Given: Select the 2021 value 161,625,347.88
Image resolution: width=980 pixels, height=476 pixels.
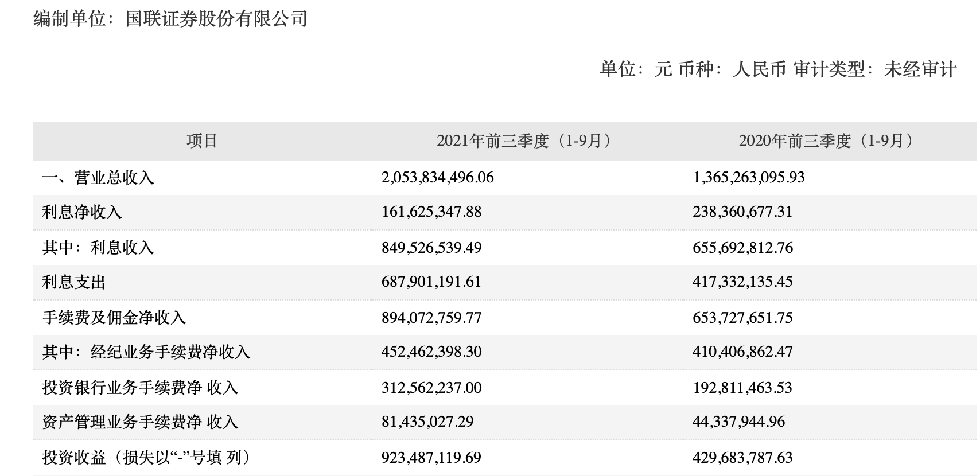Looking at the screenshot, I should point(431,212).
